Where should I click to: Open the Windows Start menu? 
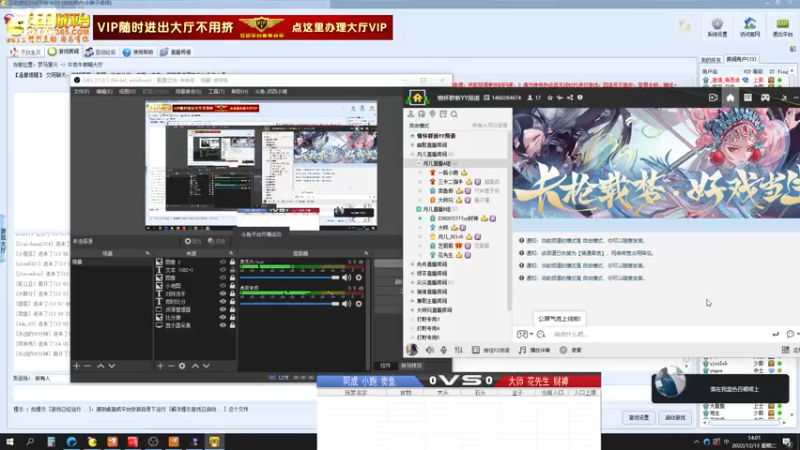[x=10, y=442]
